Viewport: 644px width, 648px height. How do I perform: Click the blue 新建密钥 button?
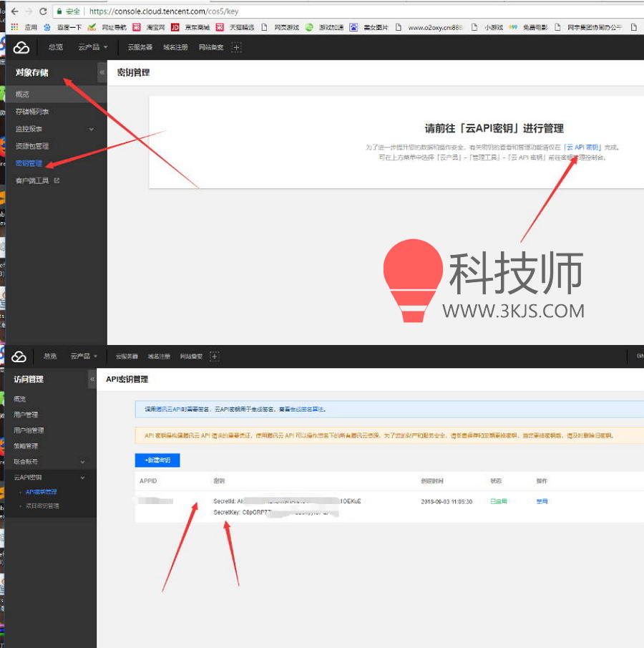(157, 461)
